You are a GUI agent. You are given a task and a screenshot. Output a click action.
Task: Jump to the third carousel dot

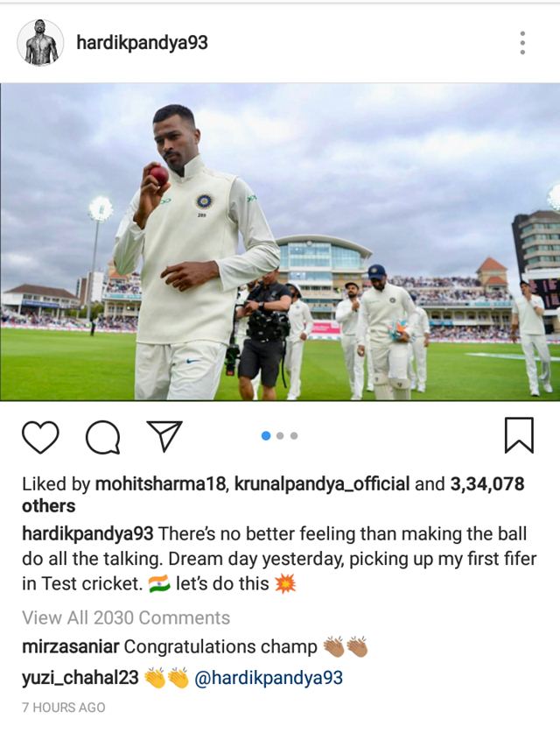[x=294, y=435]
